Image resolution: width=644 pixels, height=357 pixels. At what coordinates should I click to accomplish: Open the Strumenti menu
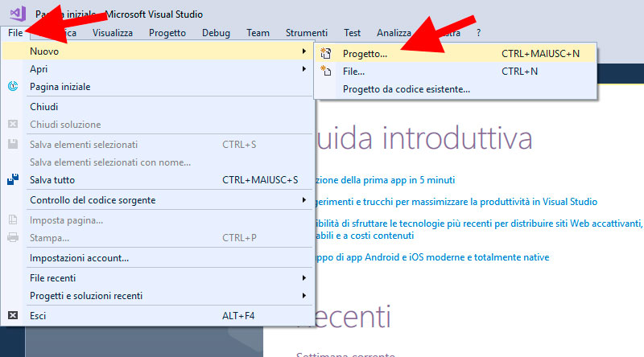pyautogui.click(x=307, y=33)
